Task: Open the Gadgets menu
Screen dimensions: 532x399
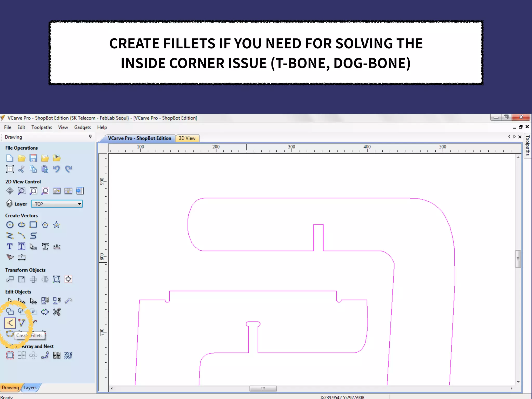Action: (82, 127)
